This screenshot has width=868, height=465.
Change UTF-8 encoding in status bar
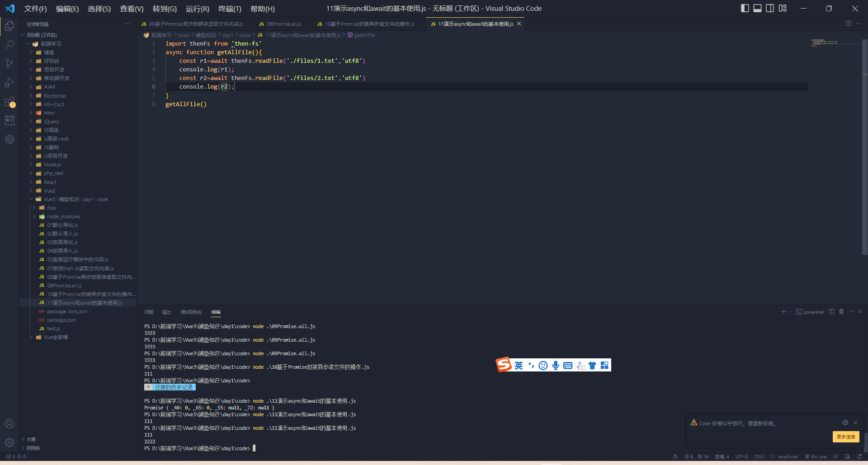click(x=741, y=456)
